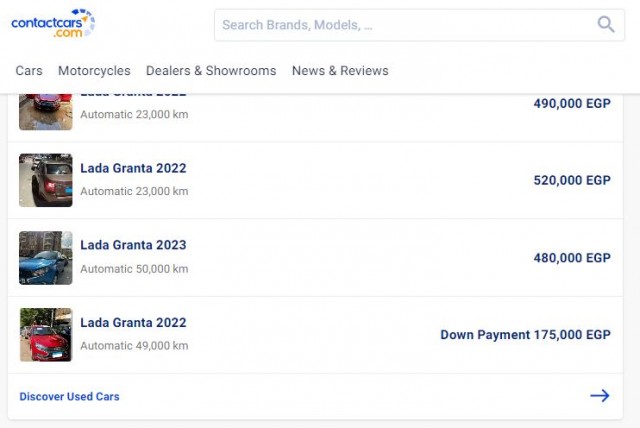Click Automatic 23,000 km under 520,000 EGP listing
640x428 pixels.
coord(134,191)
